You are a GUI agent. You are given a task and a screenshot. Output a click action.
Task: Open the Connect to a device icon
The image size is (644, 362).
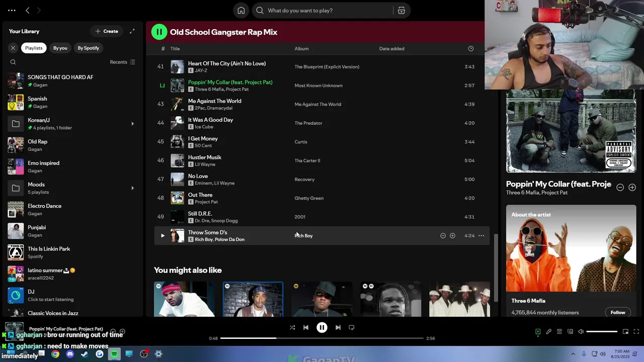click(x=570, y=331)
